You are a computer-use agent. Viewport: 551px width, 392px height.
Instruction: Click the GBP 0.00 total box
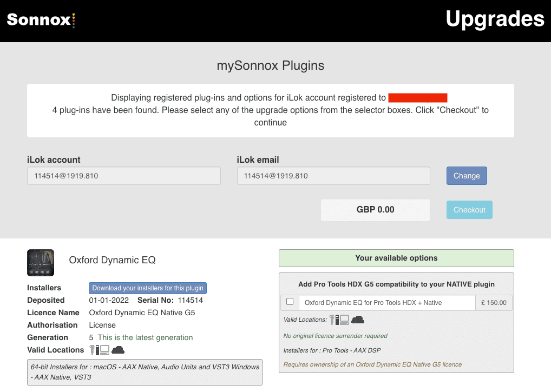coord(375,210)
